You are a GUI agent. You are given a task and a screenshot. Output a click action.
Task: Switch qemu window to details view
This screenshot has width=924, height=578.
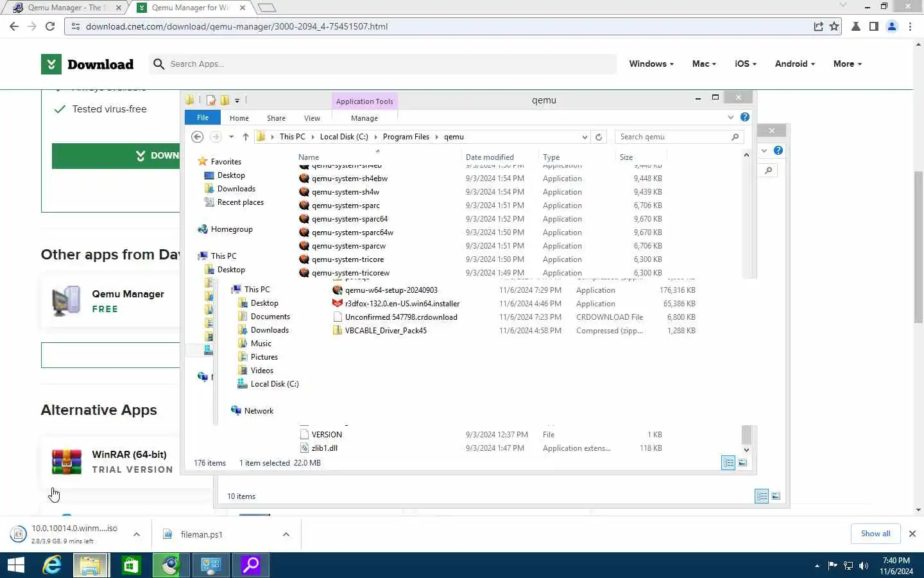pos(728,462)
